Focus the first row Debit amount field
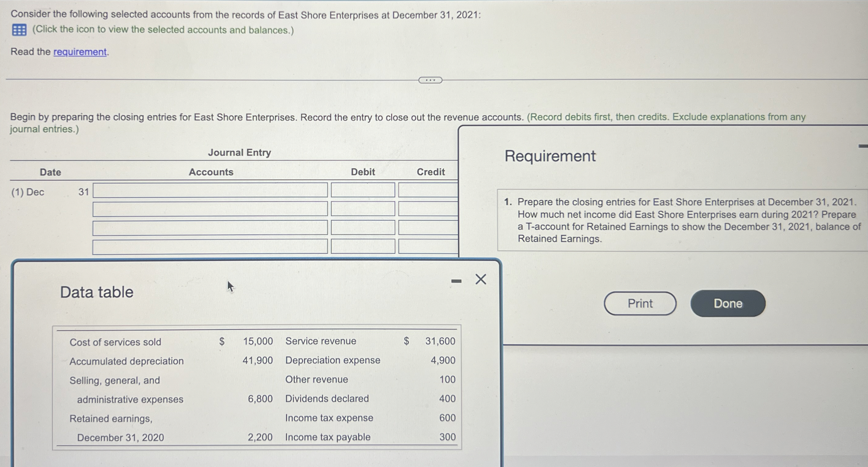The height and width of the screenshot is (467, 868). click(363, 190)
